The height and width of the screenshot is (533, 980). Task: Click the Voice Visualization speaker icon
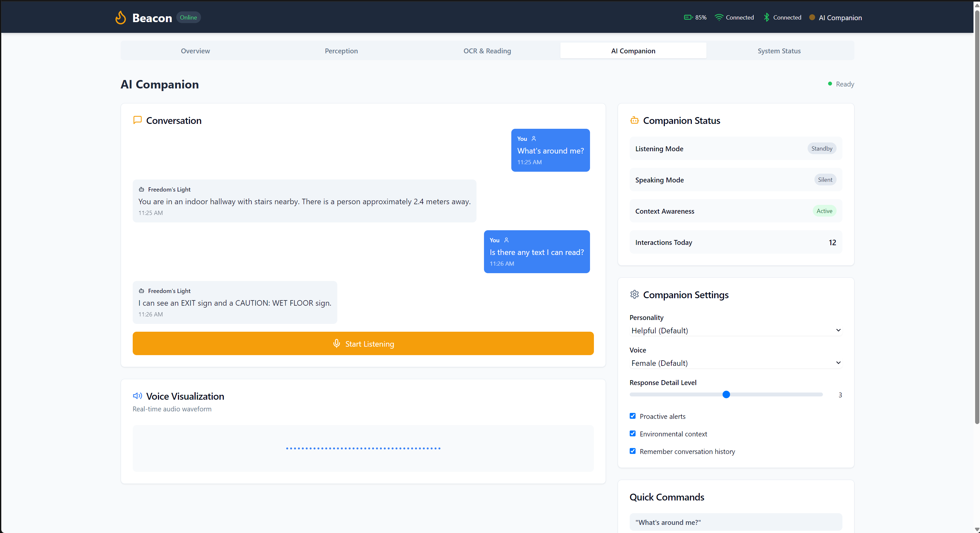(x=137, y=396)
